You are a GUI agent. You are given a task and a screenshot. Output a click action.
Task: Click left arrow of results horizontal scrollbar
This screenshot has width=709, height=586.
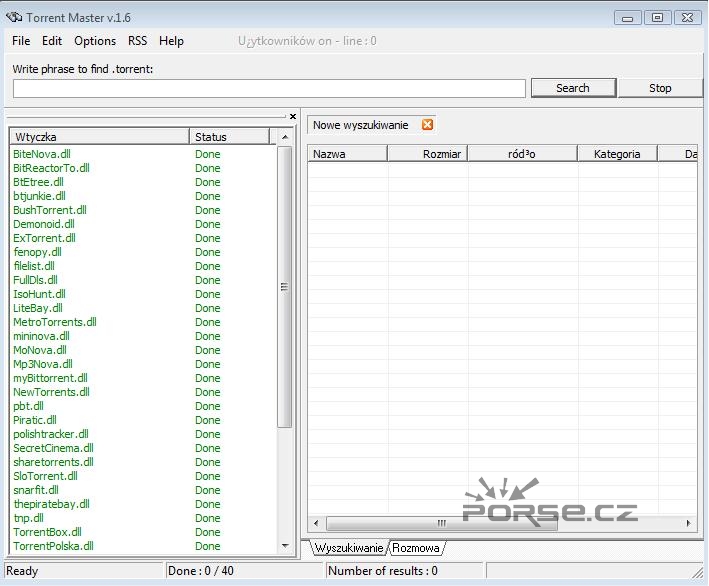click(x=316, y=523)
